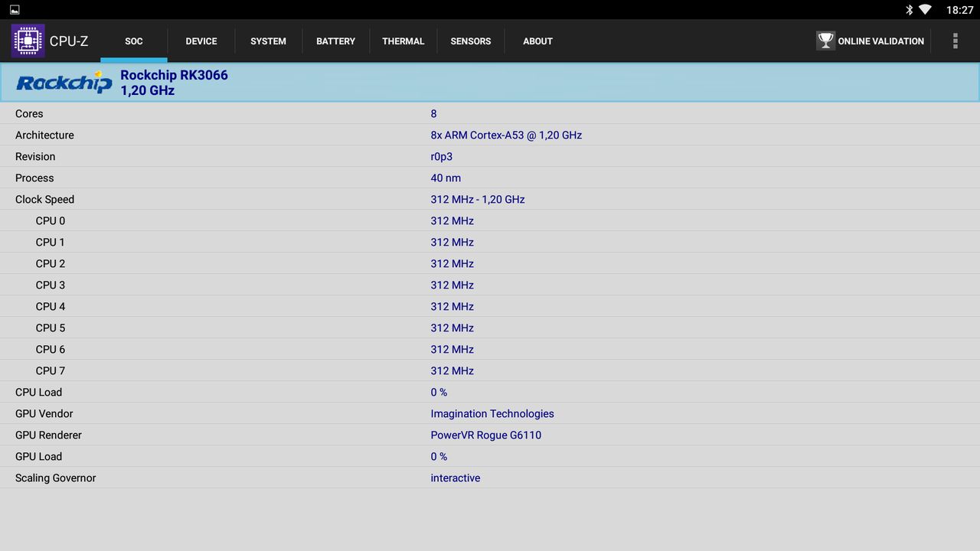This screenshot has width=980, height=551.
Task: Click the GPU Vendor label
Action: [44, 413]
